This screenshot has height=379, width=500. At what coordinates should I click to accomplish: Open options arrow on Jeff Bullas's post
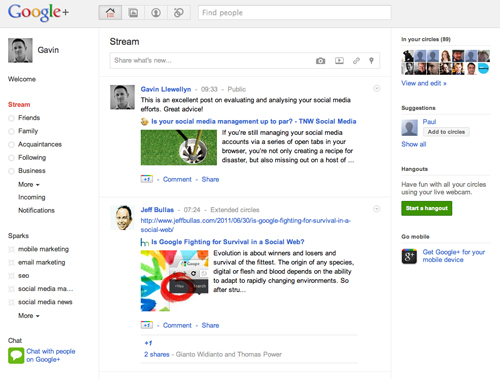click(x=377, y=209)
